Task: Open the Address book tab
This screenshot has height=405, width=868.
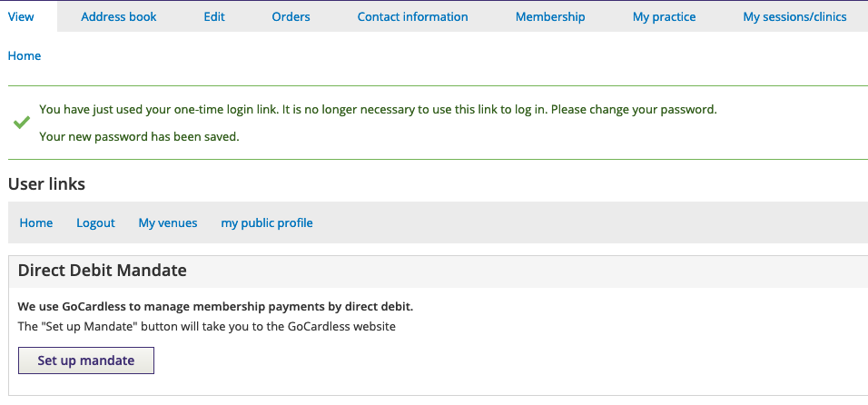Action: (x=118, y=16)
